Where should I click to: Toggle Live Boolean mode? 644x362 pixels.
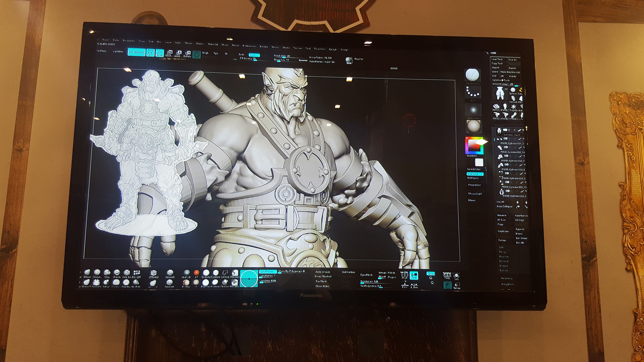[136, 52]
